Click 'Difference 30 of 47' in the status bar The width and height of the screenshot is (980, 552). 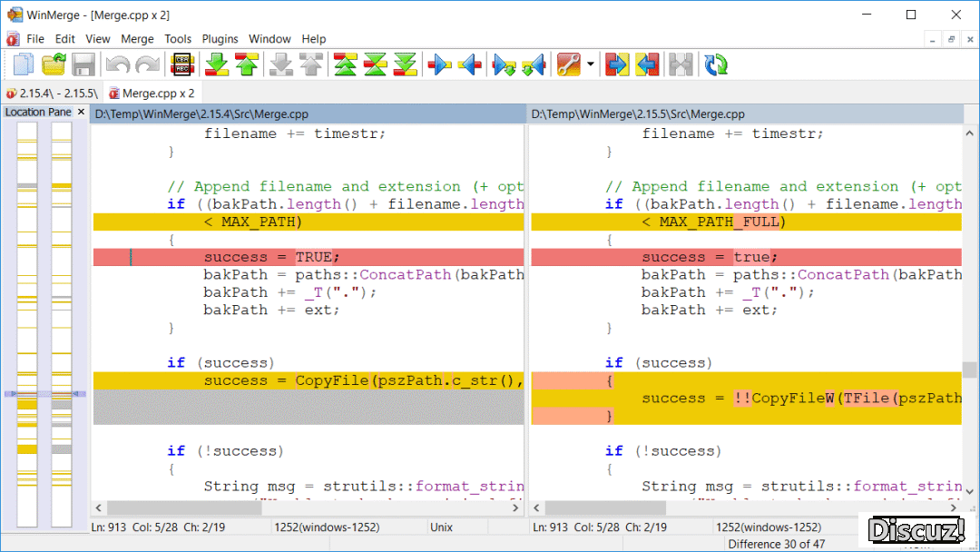coord(776,544)
